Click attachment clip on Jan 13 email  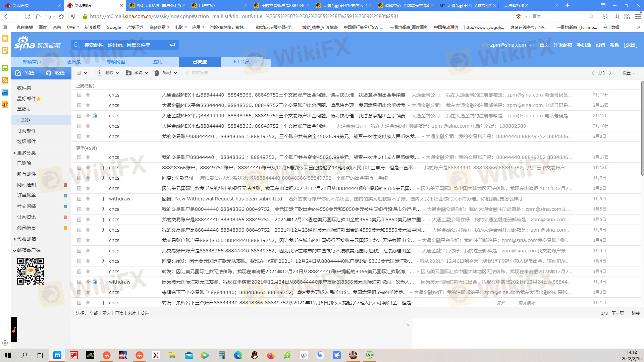[x=103, y=168]
